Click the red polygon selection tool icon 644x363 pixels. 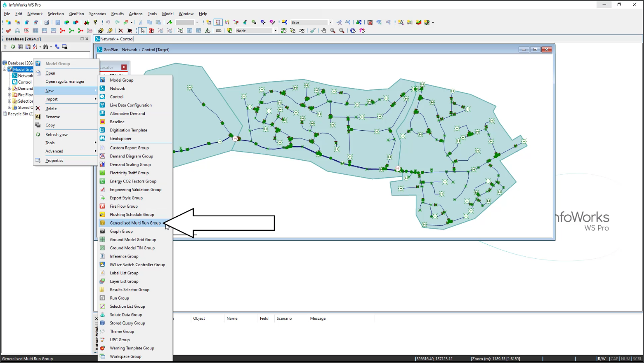click(x=151, y=30)
